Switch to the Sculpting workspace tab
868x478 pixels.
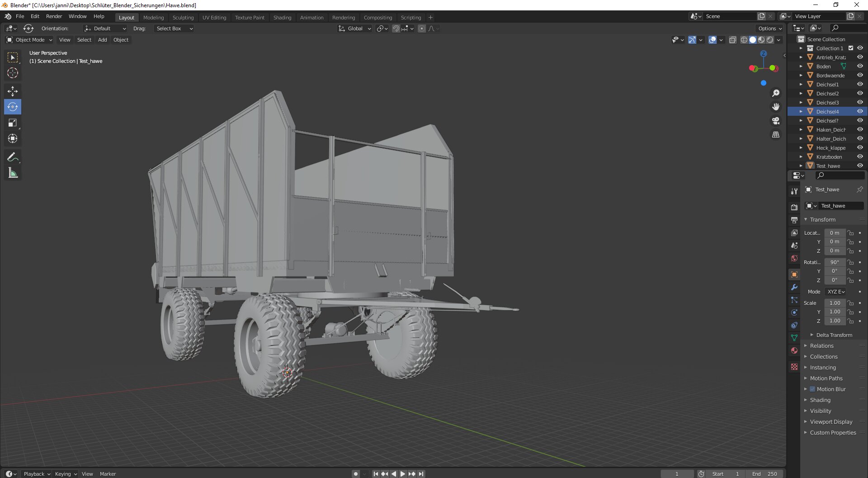click(183, 18)
